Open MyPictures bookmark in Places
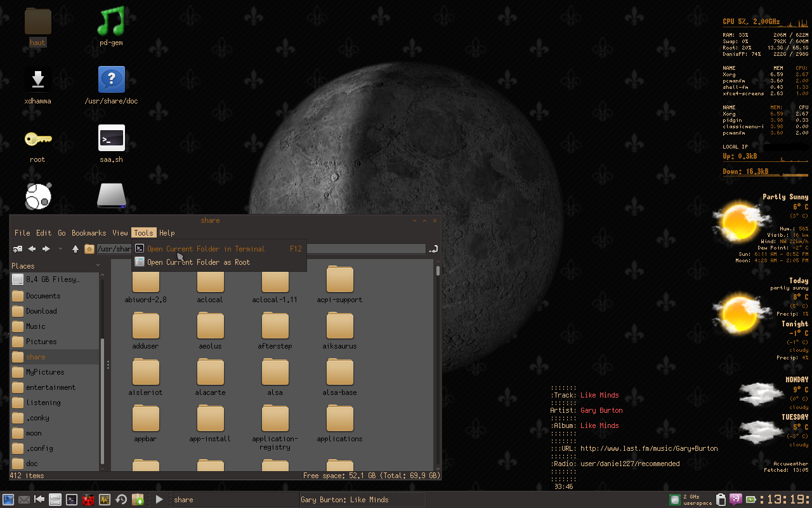Image resolution: width=812 pixels, height=508 pixels. (55, 372)
